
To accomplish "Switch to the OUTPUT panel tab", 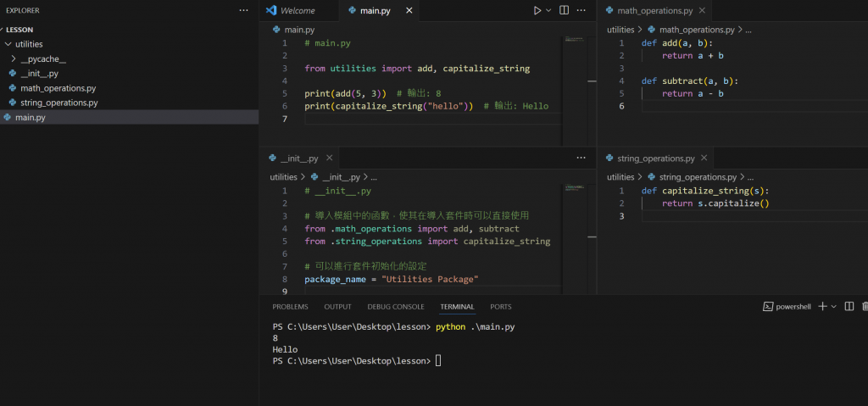I will tap(337, 306).
